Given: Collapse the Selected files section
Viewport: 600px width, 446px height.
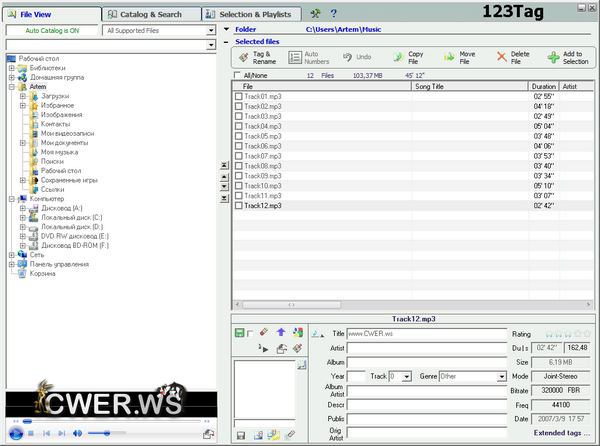Looking at the screenshot, I should 226,42.
